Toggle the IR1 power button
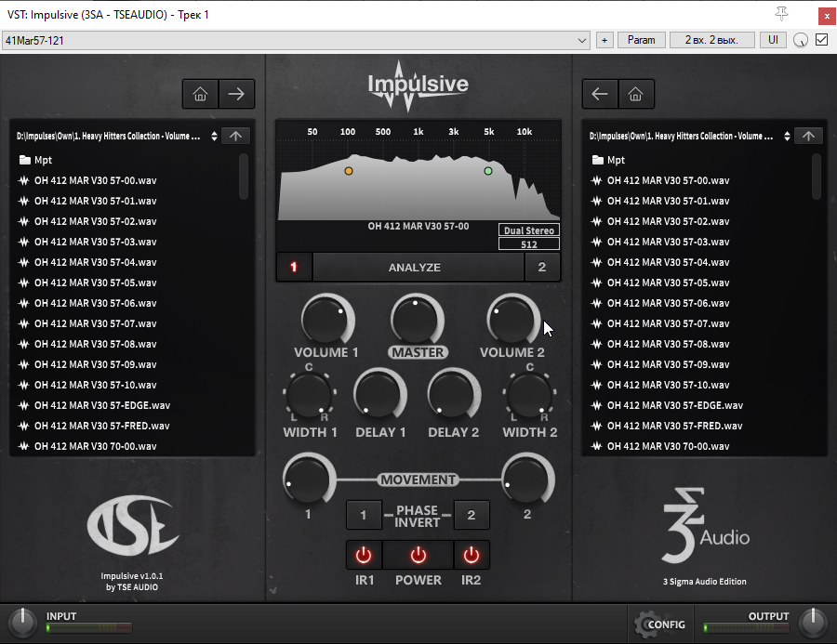 [x=364, y=556]
